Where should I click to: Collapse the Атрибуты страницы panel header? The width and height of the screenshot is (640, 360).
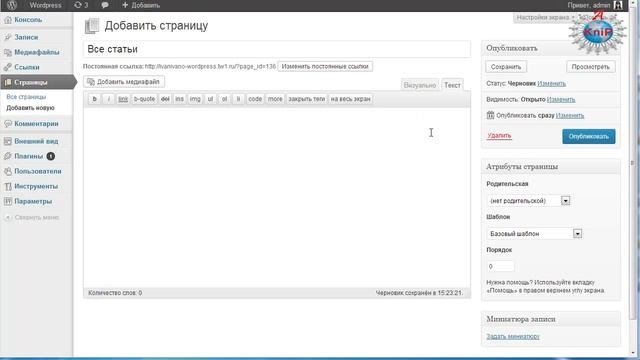(551, 167)
